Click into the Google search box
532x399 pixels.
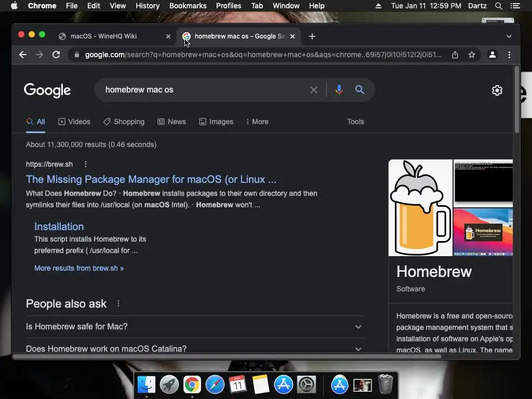point(204,90)
